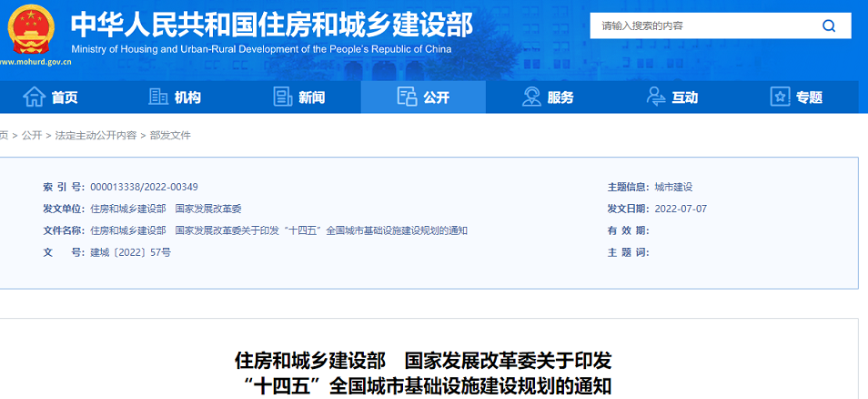Click the 主题信息 label
Viewport: 868px width, 399px height.
pos(629,187)
